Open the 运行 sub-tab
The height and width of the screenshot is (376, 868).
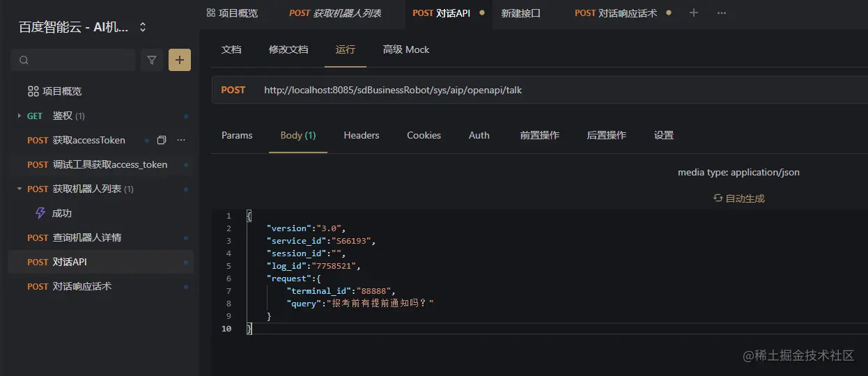pos(346,49)
